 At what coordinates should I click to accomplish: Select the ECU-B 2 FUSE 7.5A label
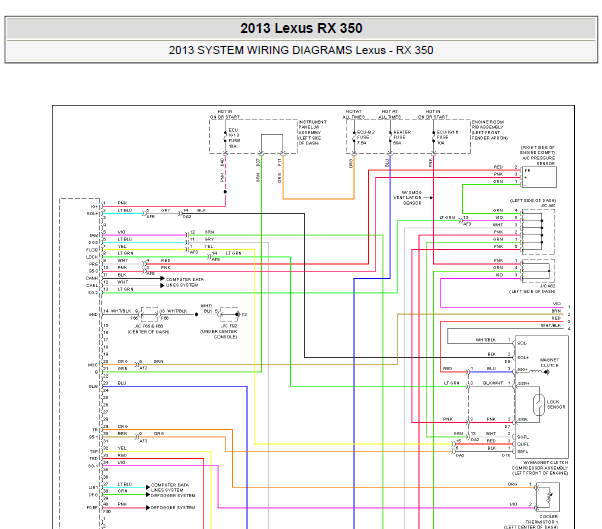(x=366, y=137)
